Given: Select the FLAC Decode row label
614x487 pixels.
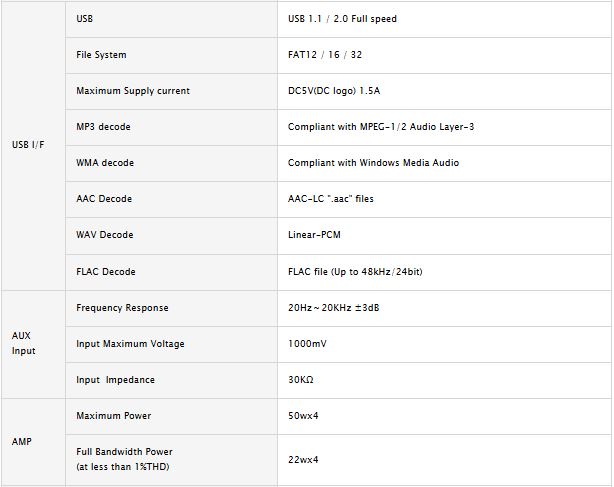Looking at the screenshot, I should click(106, 272).
